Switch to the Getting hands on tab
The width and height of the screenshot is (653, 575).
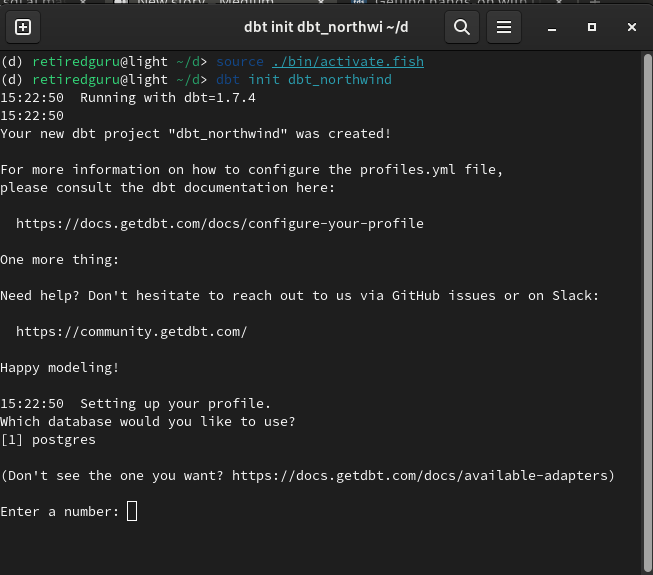click(x=450, y=2)
